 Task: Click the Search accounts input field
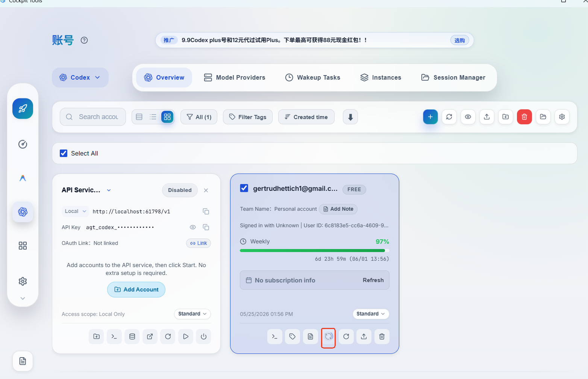[93, 117]
